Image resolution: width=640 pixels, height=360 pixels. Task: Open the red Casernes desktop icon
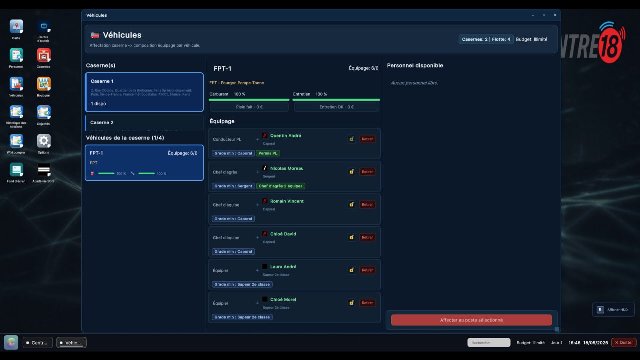(x=44, y=56)
